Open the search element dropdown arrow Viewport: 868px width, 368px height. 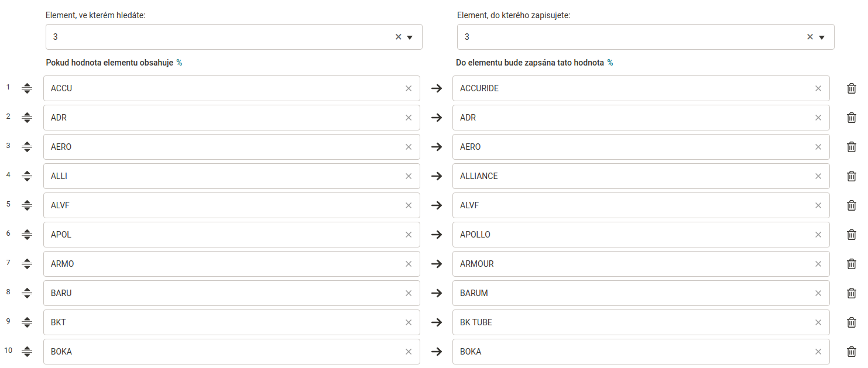point(410,37)
